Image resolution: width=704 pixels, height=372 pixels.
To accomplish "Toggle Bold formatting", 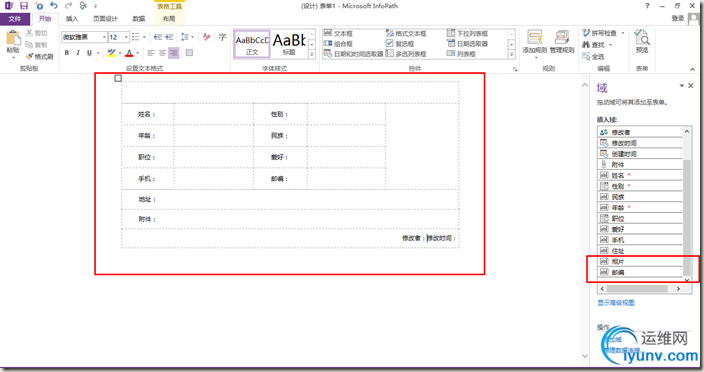I will 67,53.
